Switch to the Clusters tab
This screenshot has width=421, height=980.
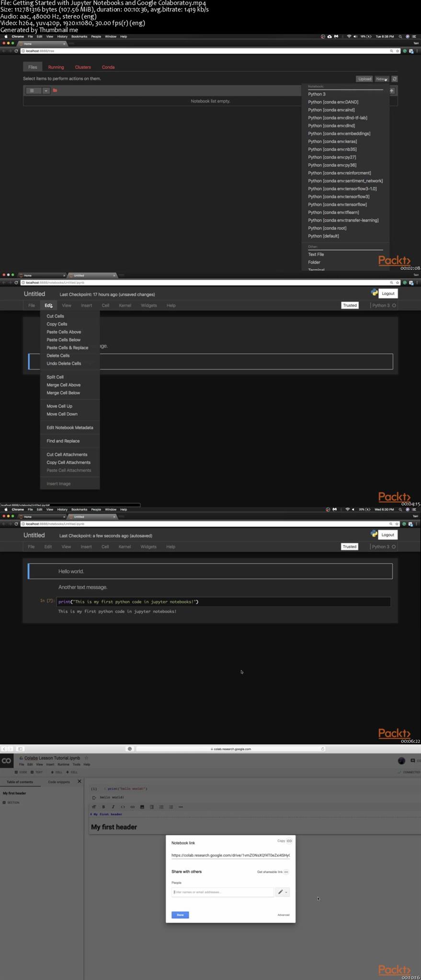(83, 67)
